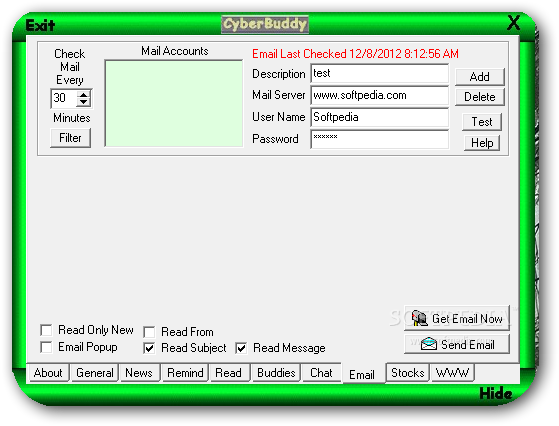This screenshot has width=559, height=426.
Task: Click Exit in the title bar
Action: (40, 25)
